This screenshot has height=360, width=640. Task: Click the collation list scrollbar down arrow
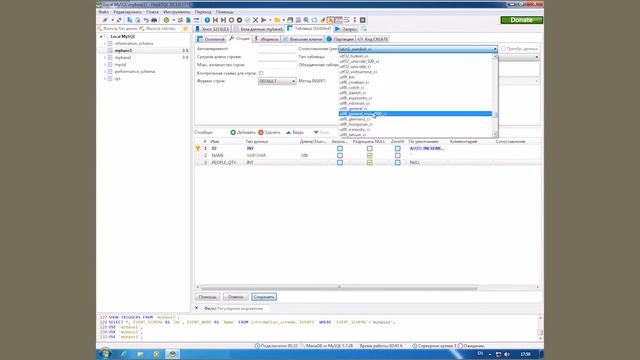(495, 134)
